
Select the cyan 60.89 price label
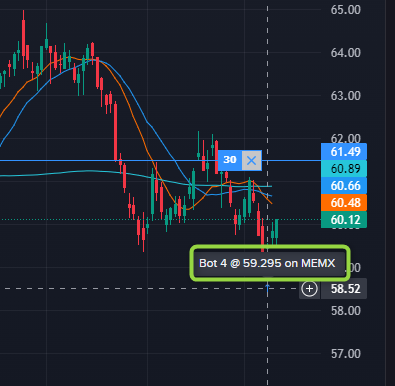344,169
